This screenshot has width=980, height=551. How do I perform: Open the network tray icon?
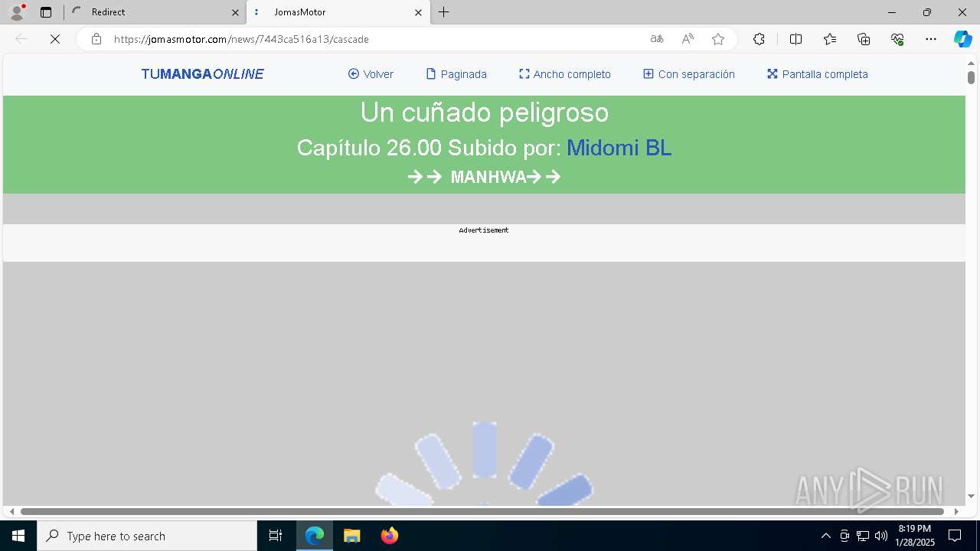coord(863,536)
